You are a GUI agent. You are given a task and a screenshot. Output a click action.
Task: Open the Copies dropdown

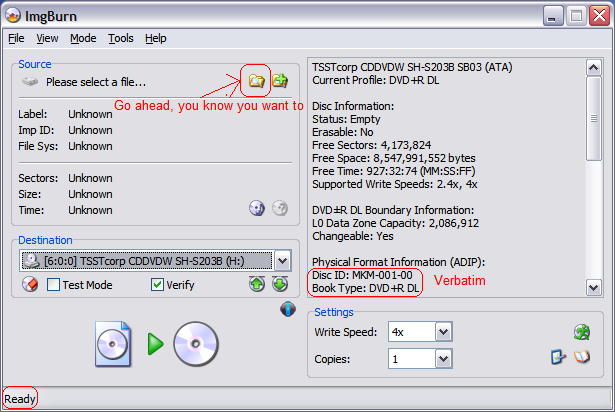pos(443,358)
